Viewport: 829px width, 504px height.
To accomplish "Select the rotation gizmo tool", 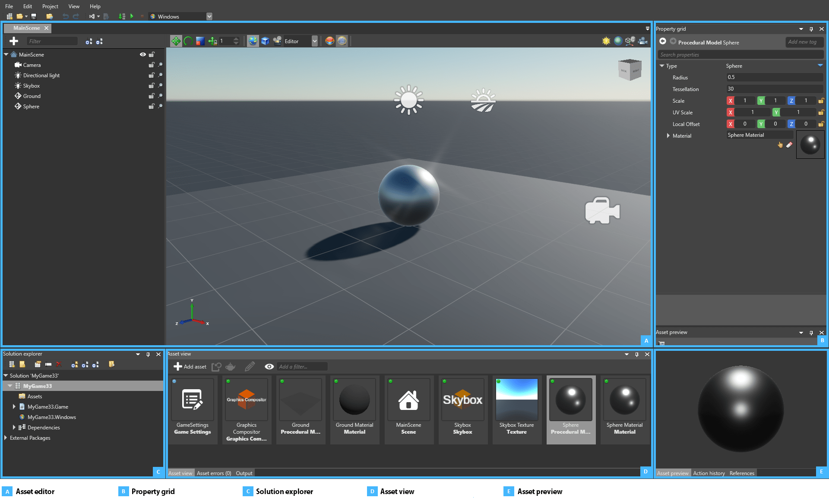I will [x=188, y=41].
